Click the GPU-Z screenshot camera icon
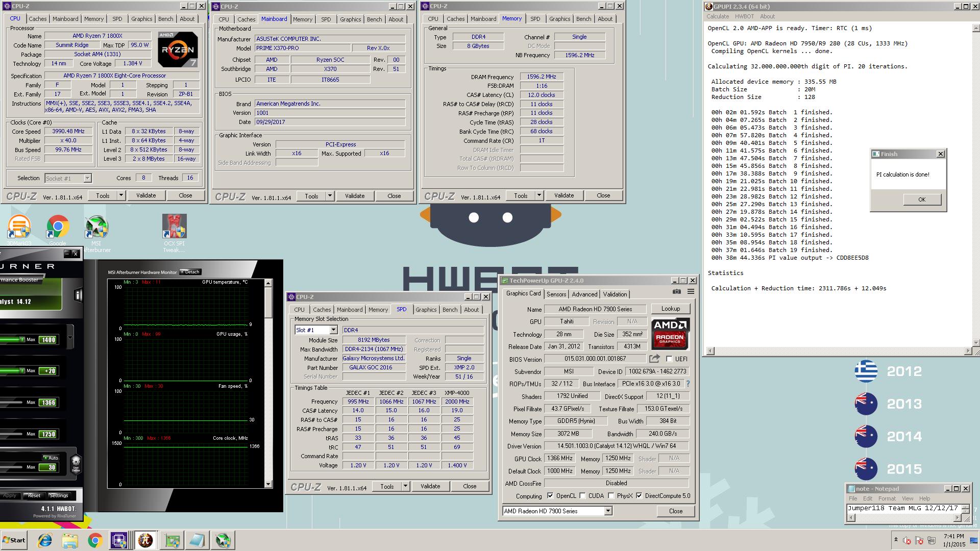 (x=676, y=292)
